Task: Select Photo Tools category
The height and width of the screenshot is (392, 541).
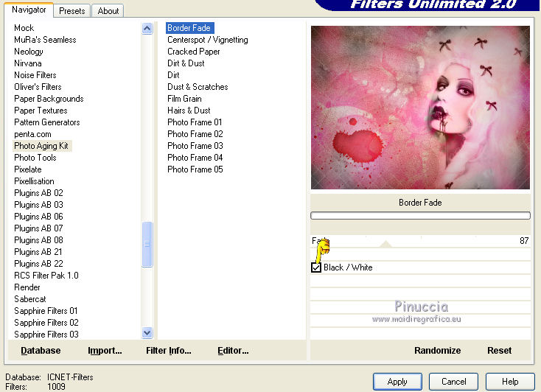Action: (35, 158)
